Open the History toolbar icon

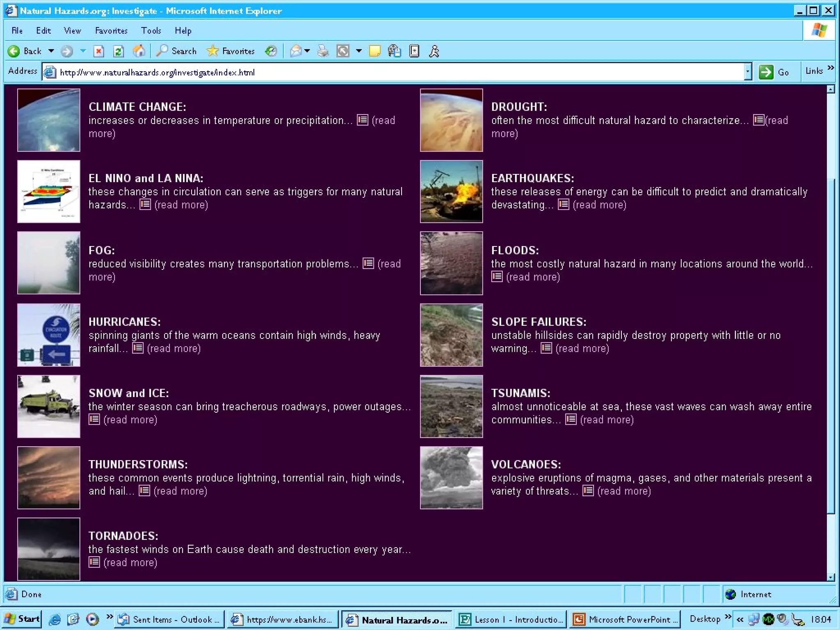coord(271,51)
